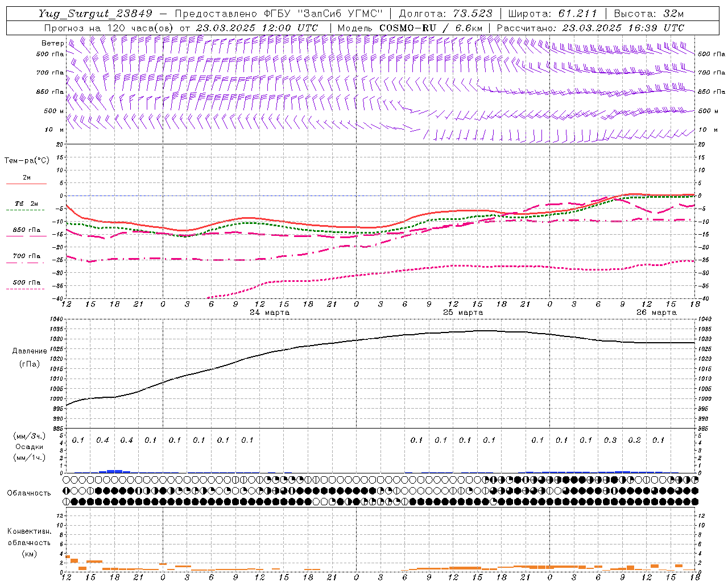Click the Давление pressure panel title
The height and width of the screenshot is (582, 728).
coord(30,351)
